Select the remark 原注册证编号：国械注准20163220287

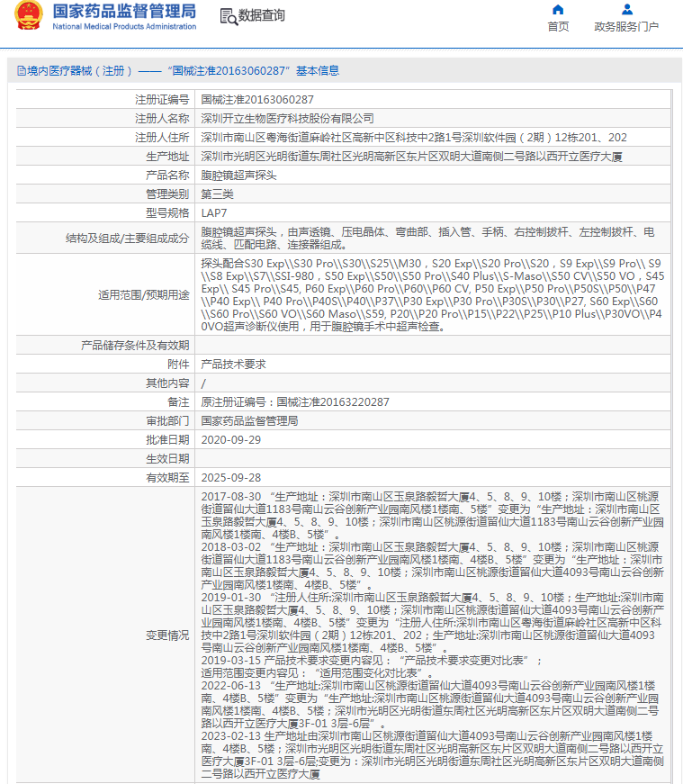point(295,402)
